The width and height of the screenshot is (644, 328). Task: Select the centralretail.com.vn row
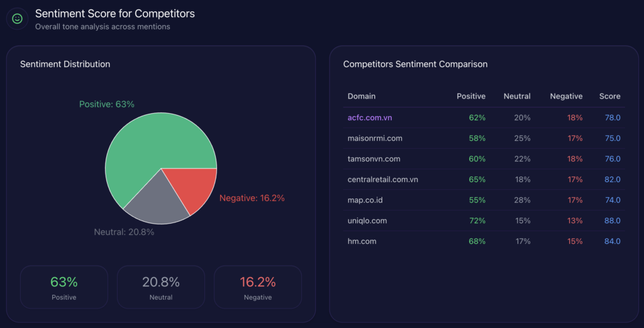pos(382,180)
